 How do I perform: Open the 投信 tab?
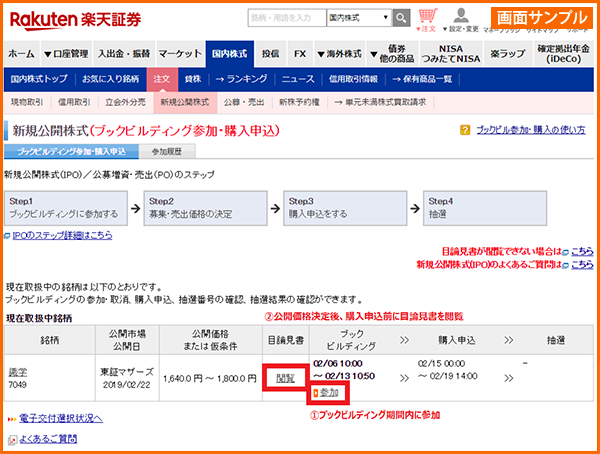coord(271,54)
